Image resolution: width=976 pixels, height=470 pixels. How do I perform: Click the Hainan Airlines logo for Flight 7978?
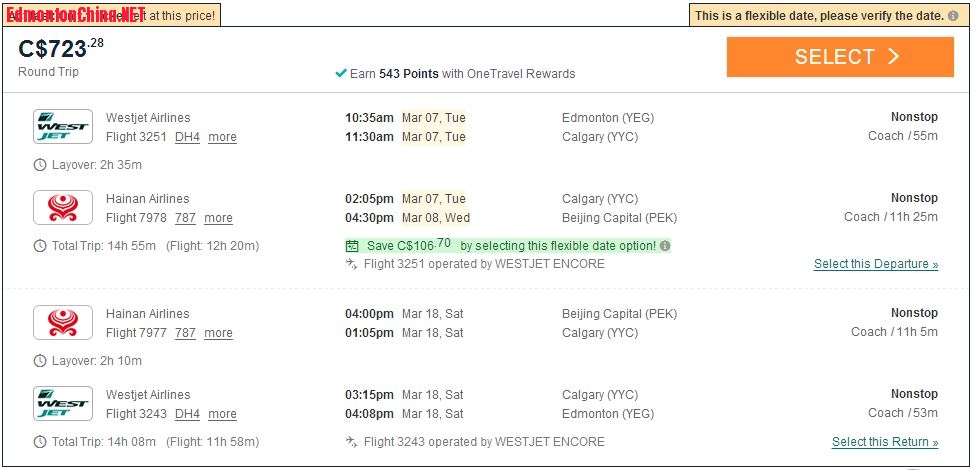point(62,208)
